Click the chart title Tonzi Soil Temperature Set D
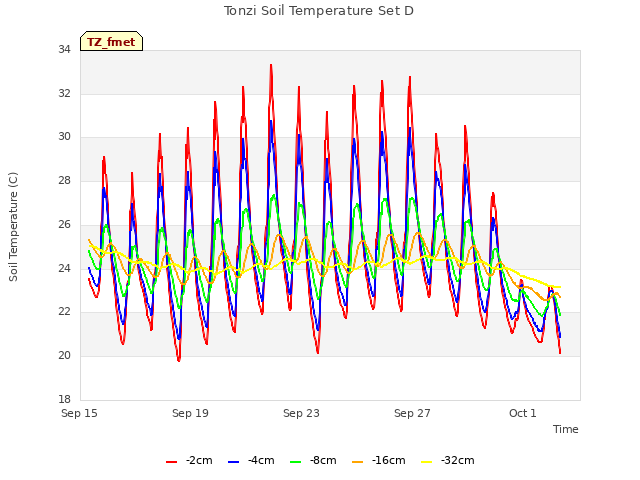Viewport: 640px width, 480px height. point(319,11)
